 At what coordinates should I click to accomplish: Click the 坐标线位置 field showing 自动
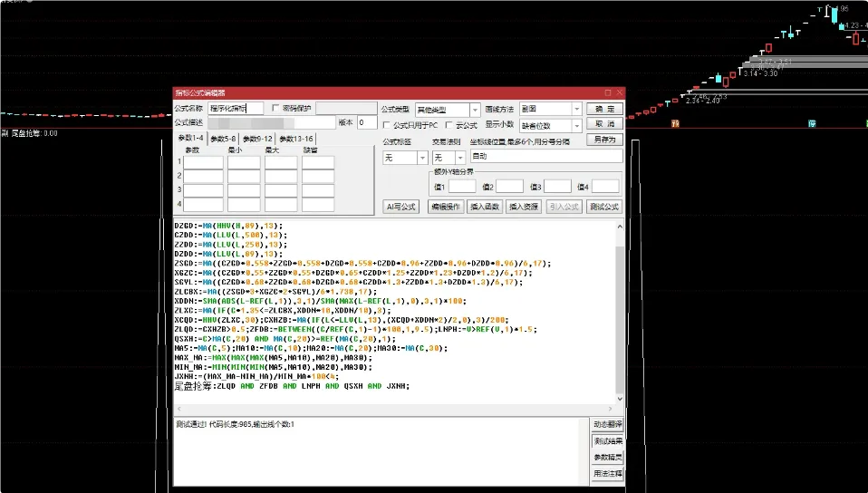pos(546,156)
